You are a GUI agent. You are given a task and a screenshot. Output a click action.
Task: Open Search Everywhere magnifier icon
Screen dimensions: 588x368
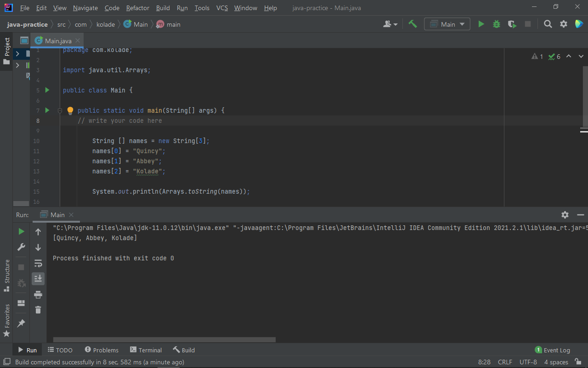point(548,24)
